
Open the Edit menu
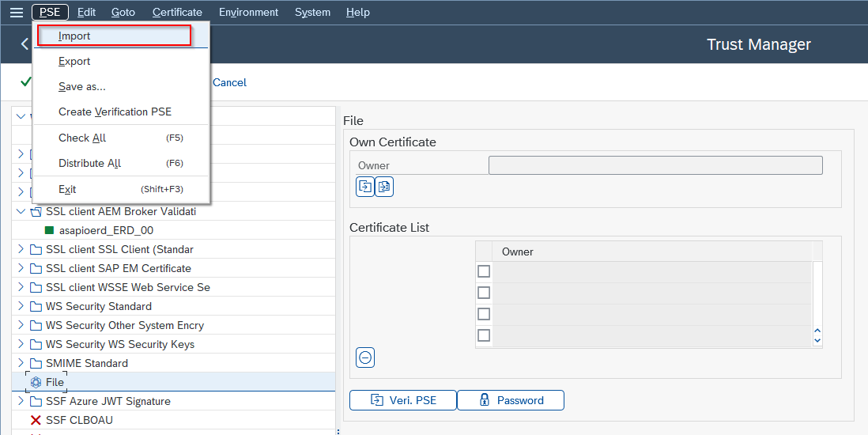coord(86,12)
